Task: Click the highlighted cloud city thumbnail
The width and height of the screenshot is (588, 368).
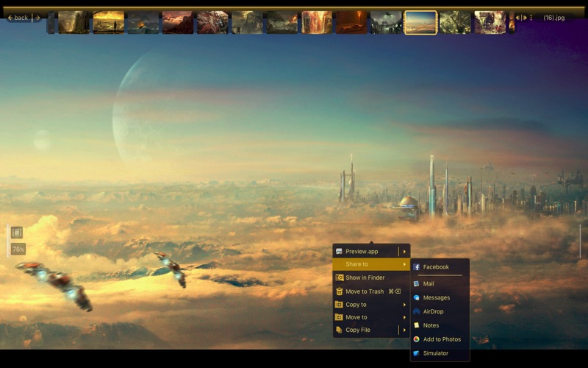Action: (x=420, y=23)
